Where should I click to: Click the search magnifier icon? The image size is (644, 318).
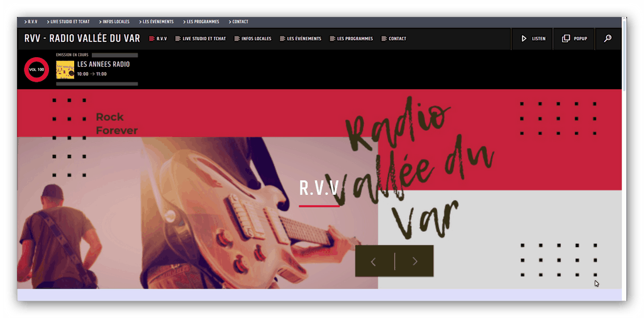[x=608, y=38]
